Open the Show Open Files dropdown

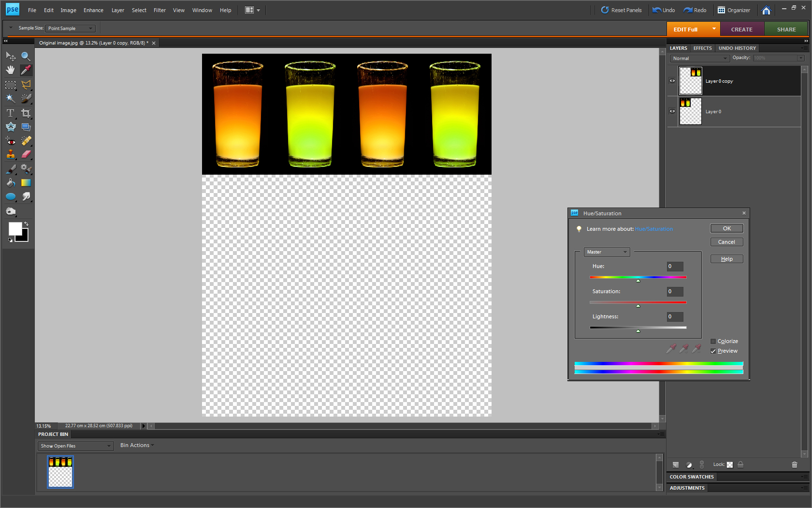(75, 446)
